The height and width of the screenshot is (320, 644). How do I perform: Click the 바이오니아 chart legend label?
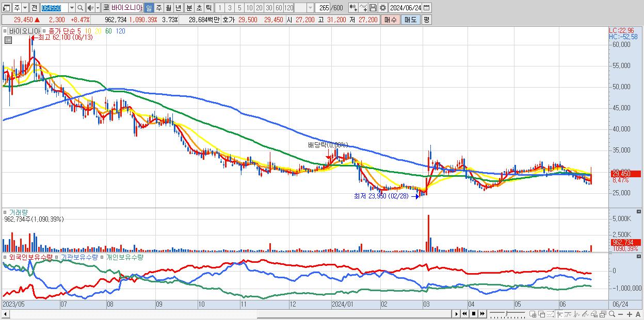tap(24, 31)
